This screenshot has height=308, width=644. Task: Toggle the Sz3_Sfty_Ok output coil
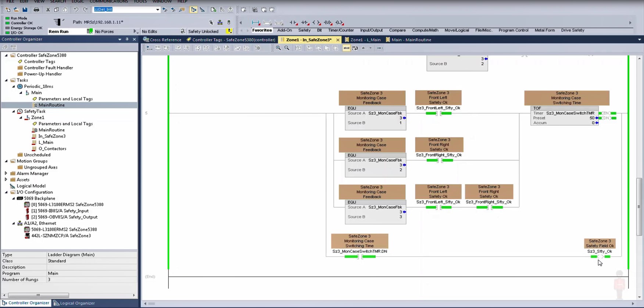tap(600, 256)
